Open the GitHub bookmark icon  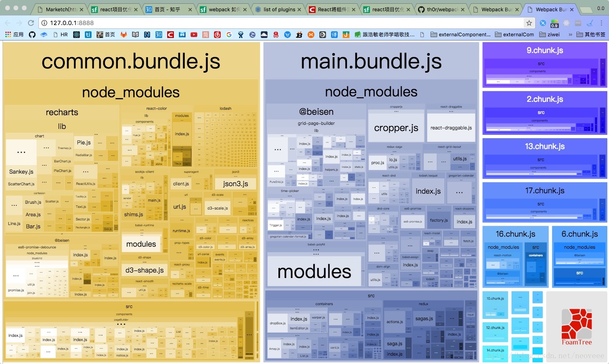tap(32, 35)
